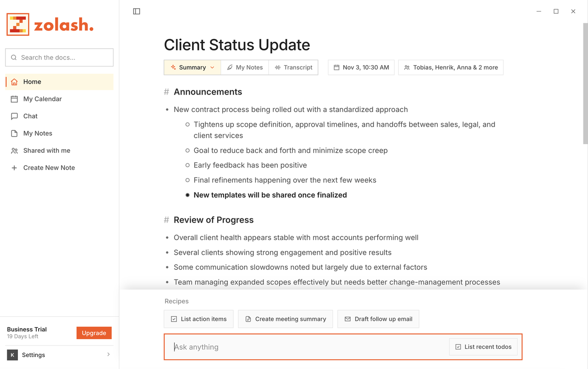Click the Draft follow up email recipe
The width and height of the screenshot is (588, 369).
coord(378,319)
